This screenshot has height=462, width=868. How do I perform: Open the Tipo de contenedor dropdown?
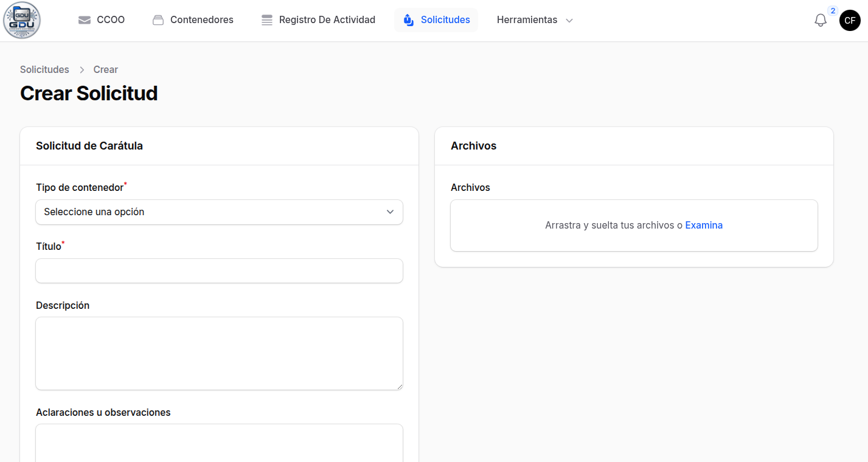[219, 212]
